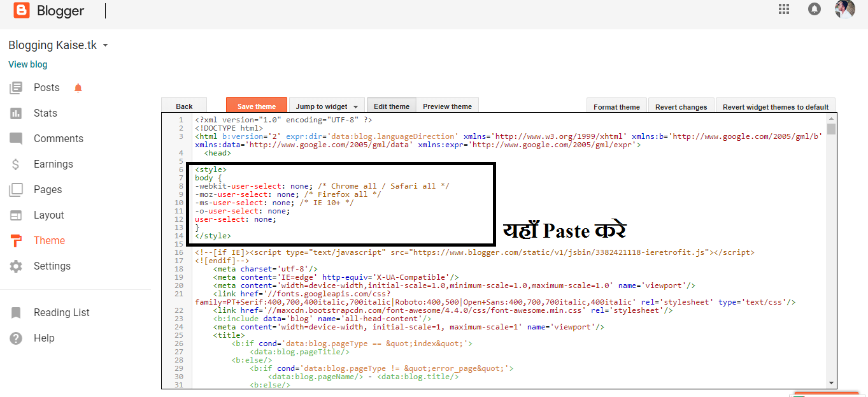Click the '<title>' tag line
868x397 pixels.
(229, 335)
